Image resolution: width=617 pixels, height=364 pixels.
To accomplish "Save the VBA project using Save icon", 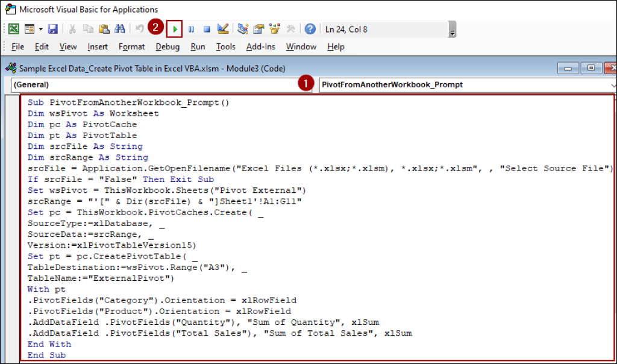I will click(54, 28).
